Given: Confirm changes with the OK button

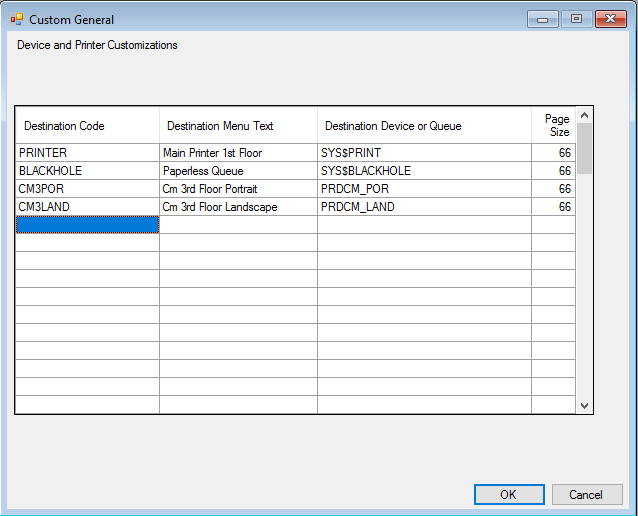Looking at the screenshot, I should pos(509,494).
